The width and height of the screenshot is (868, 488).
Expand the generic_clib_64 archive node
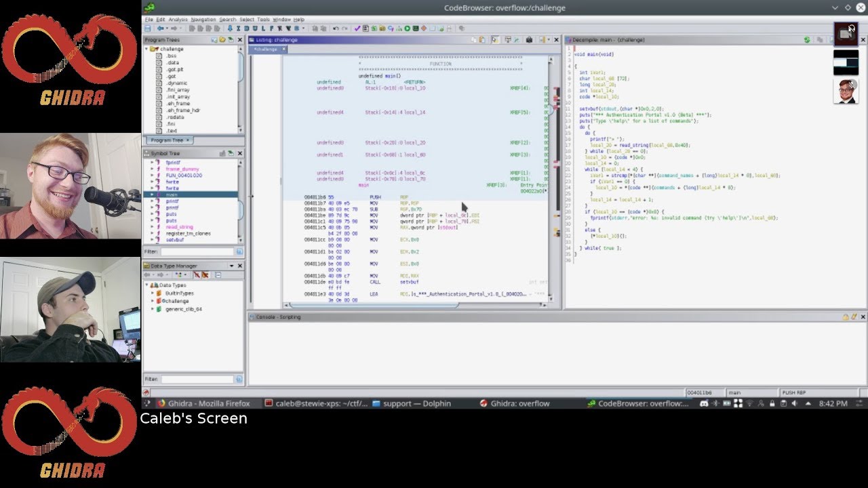tap(152, 309)
